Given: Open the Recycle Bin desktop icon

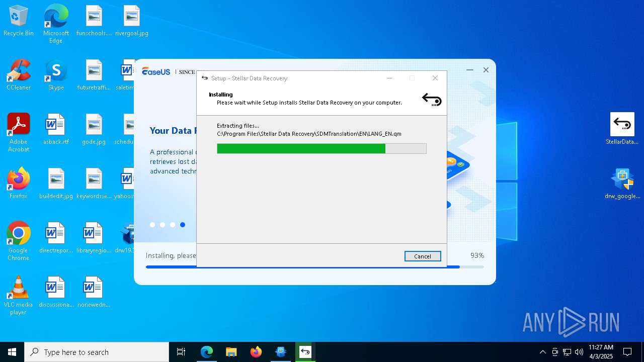Looking at the screenshot, I should (19, 21).
